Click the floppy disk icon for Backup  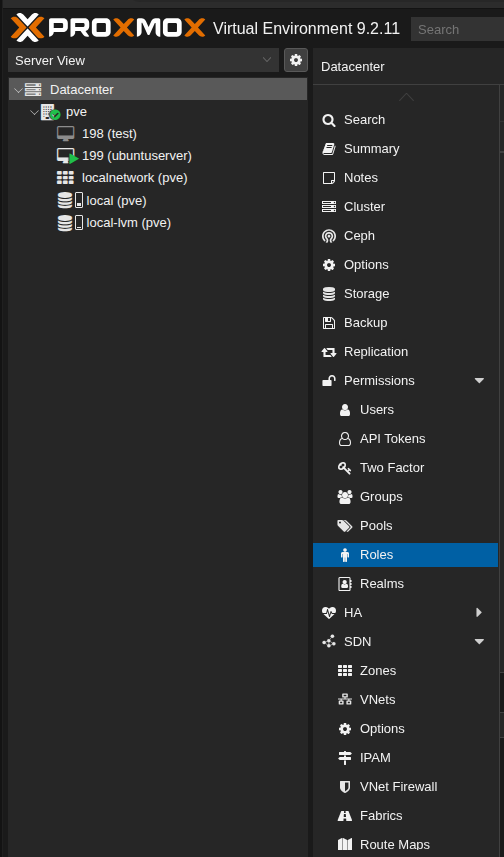(329, 323)
